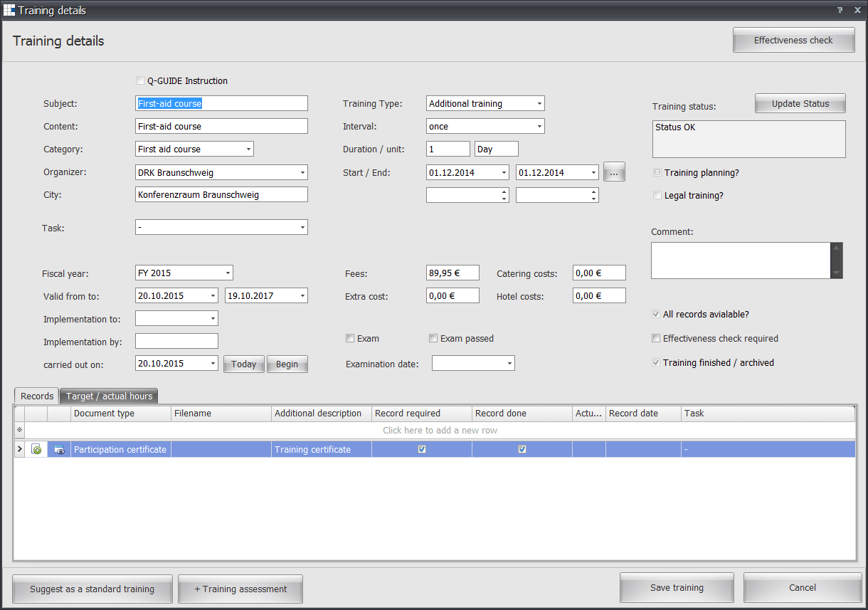Toggle Effectiveness check required checkbox
The width and height of the screenshot is (868, 610).
coord(657,339)
